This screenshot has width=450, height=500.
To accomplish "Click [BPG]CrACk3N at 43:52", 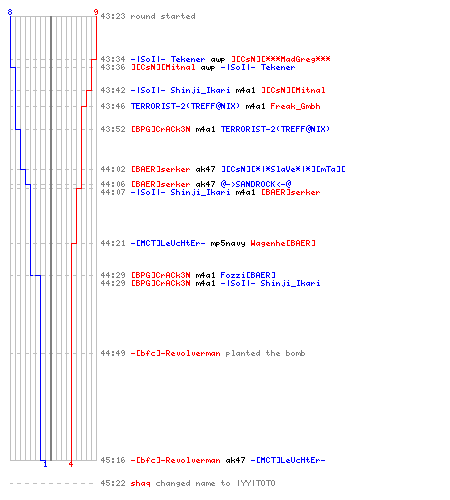I will click(x=161, y=129).
